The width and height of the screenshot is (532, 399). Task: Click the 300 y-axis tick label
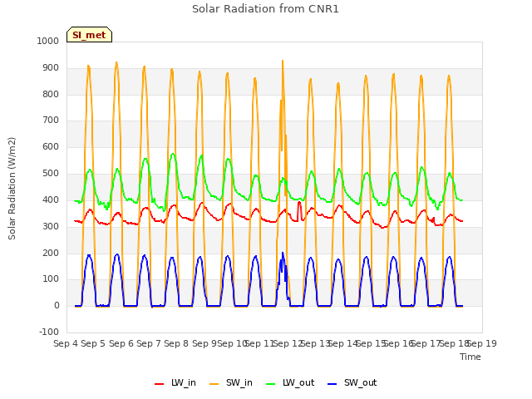[51, 226]
